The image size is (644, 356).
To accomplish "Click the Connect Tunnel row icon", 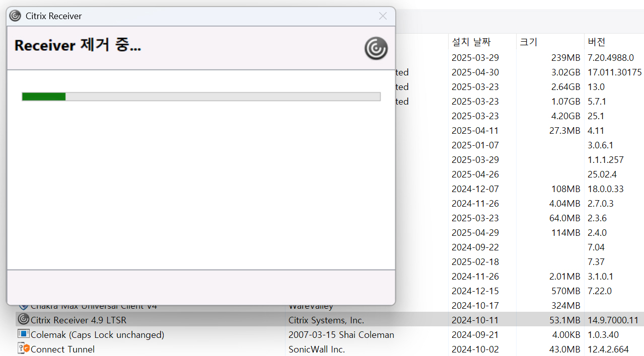I will click(23, 348).
